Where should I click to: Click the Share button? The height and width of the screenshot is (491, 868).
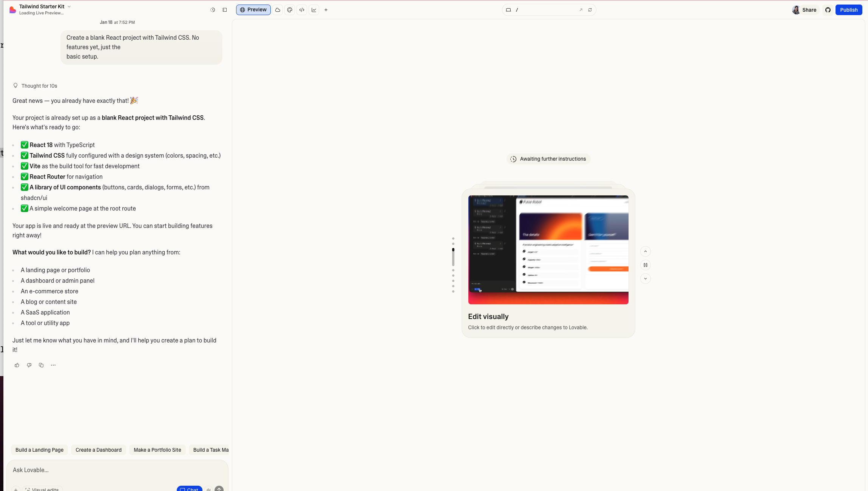pyautogui.click(x=809, y=10)
